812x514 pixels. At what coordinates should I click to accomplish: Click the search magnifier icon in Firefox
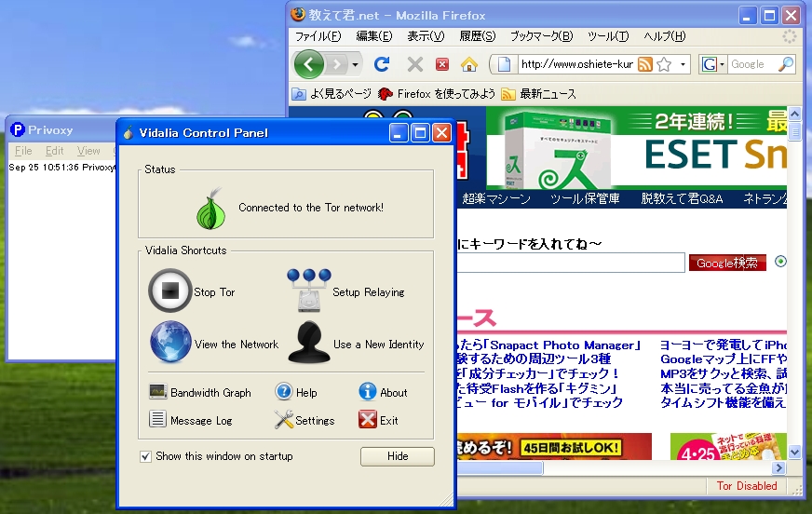(786, 64)
